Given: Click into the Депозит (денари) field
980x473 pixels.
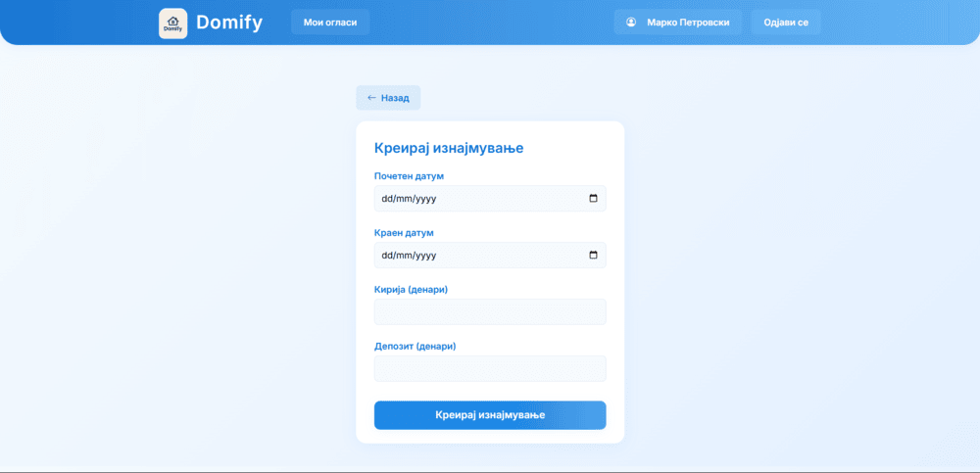Looking at the screenshot, I should pyautogui.click(x=490, y=368).
